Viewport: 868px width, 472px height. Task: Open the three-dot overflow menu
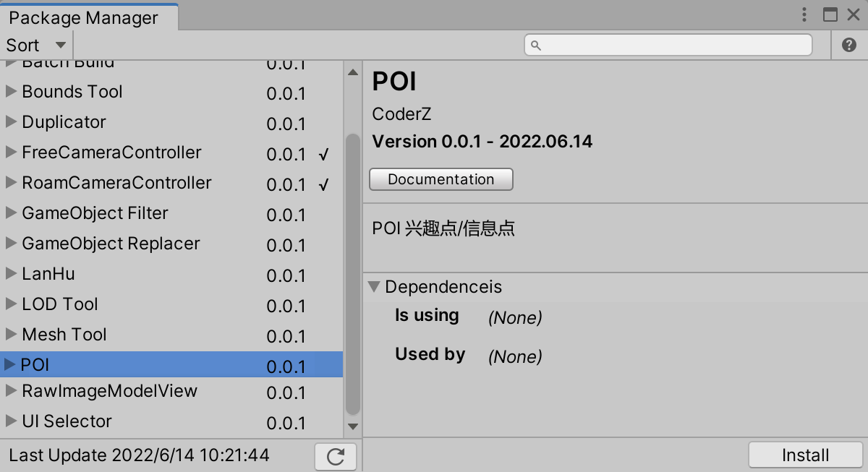click(804, 14)
